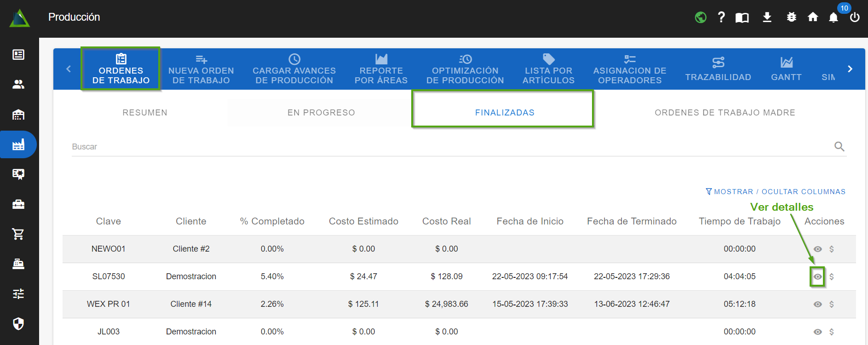
Task: Click the green globe icon
Action: pyautogui.click(x=701, y=17)
